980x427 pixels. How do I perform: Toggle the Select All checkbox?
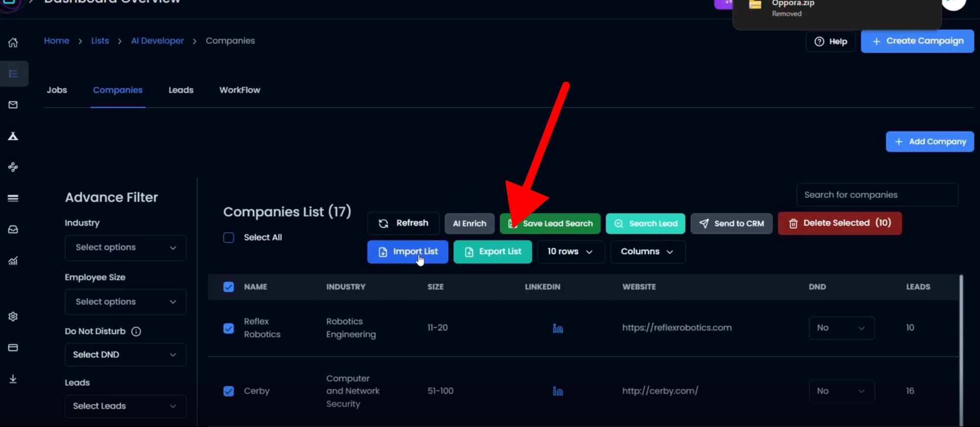(229, 238)
